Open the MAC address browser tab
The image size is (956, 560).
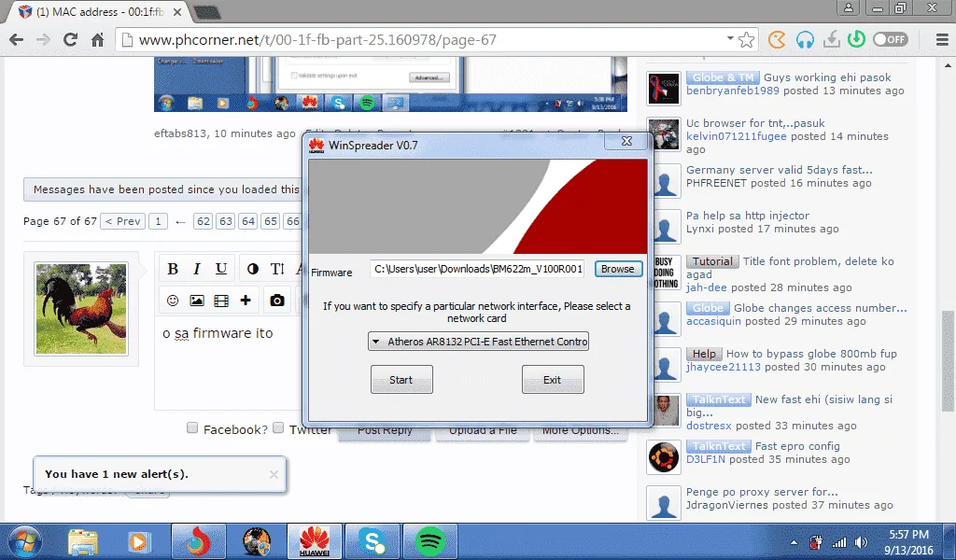(100, 12)
